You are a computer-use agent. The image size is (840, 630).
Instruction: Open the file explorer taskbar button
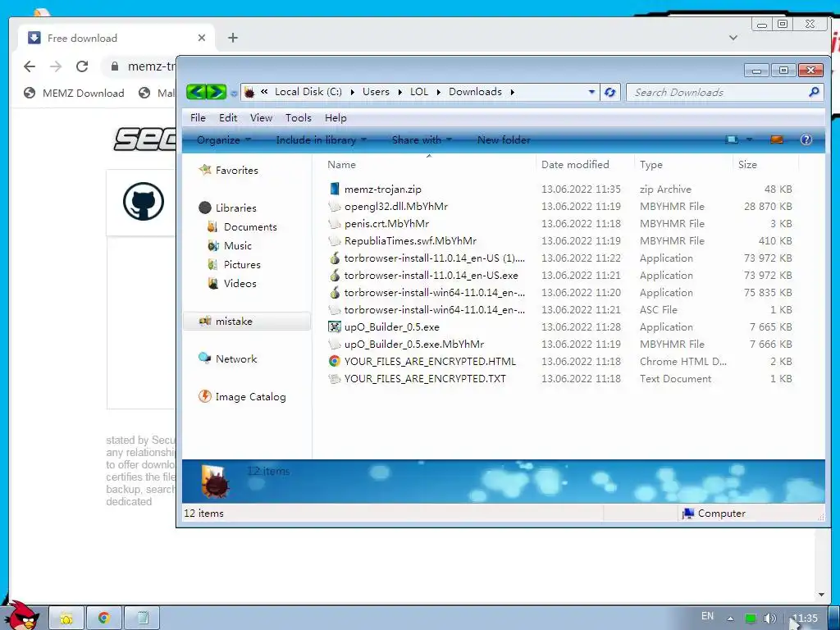[66, 618]
